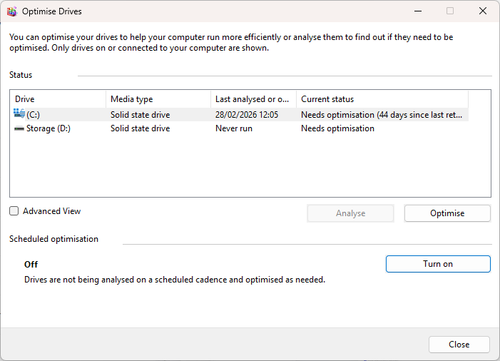Viewport: 500px width, 361px height.
Task: Select the Never run cell for Storage (D:)
Action: 234,128
